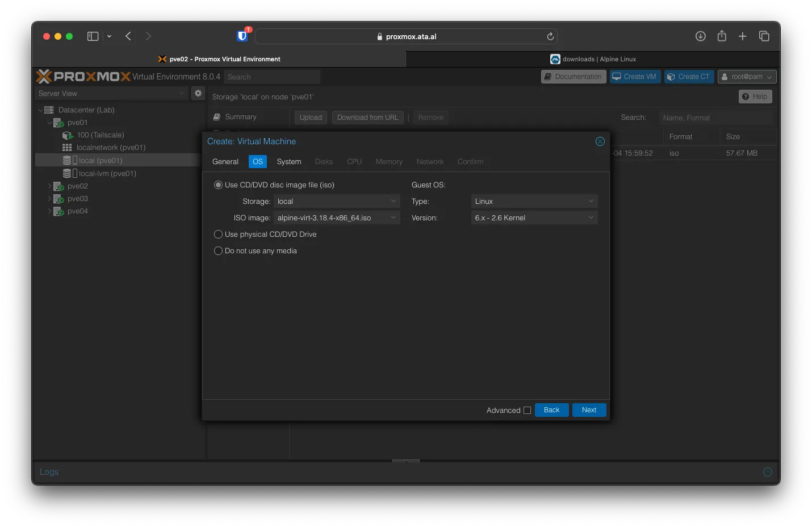Toggle the Advanced checkbox

coord(527,410)
